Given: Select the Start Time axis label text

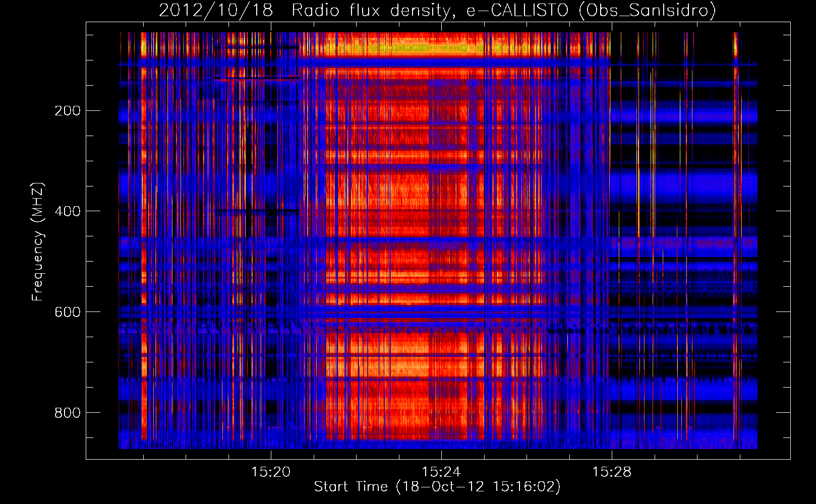Looking at the screenshot, I should [x=437, y=487].
